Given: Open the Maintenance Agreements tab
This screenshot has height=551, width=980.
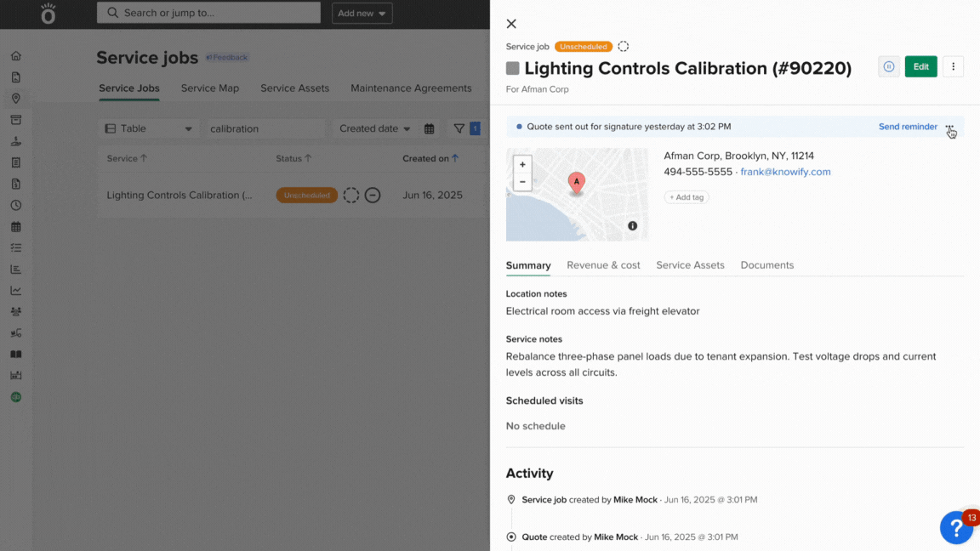Looking at the screenshot, I should pyautogui.click(x=411, y=88).
